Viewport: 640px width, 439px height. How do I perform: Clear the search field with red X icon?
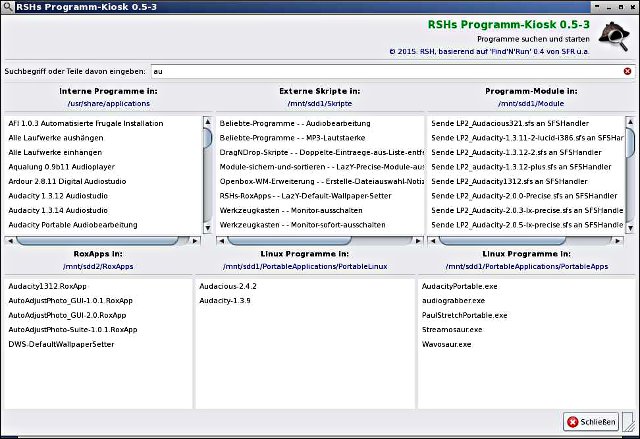(x=627, y=71)
